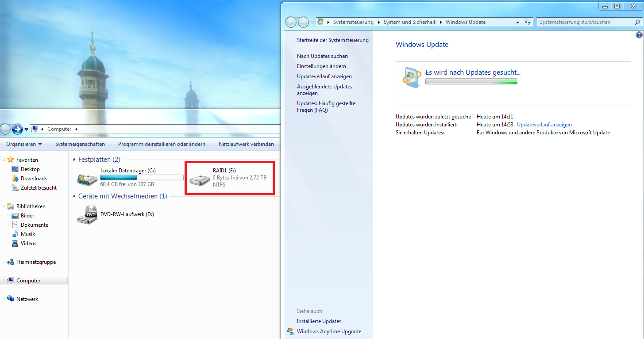
Task: Collapse the Festplatten (2) group
Action: [x=74, y=160]
